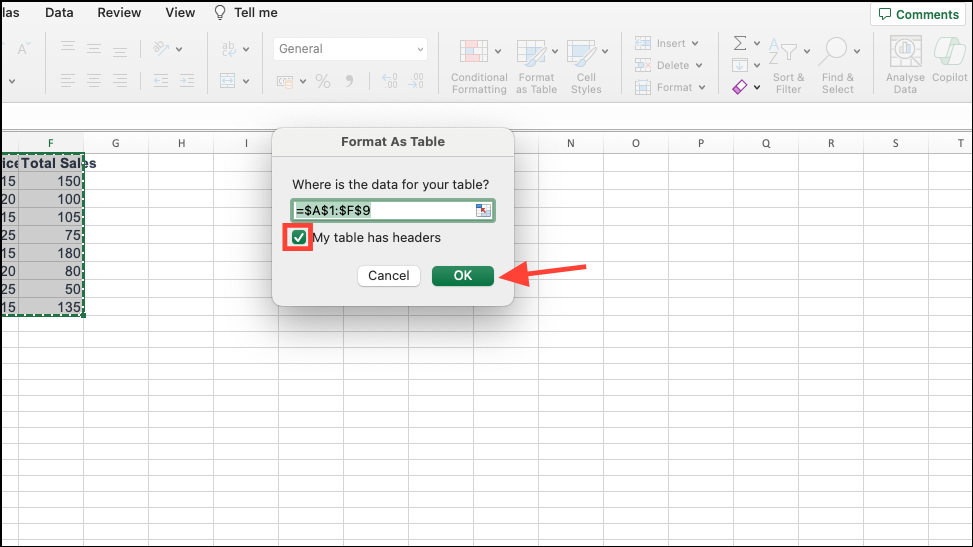The width and height of the screenshot is (973, 547).
Task: Click the Increase Indent icon
Action: pos(187,81)
